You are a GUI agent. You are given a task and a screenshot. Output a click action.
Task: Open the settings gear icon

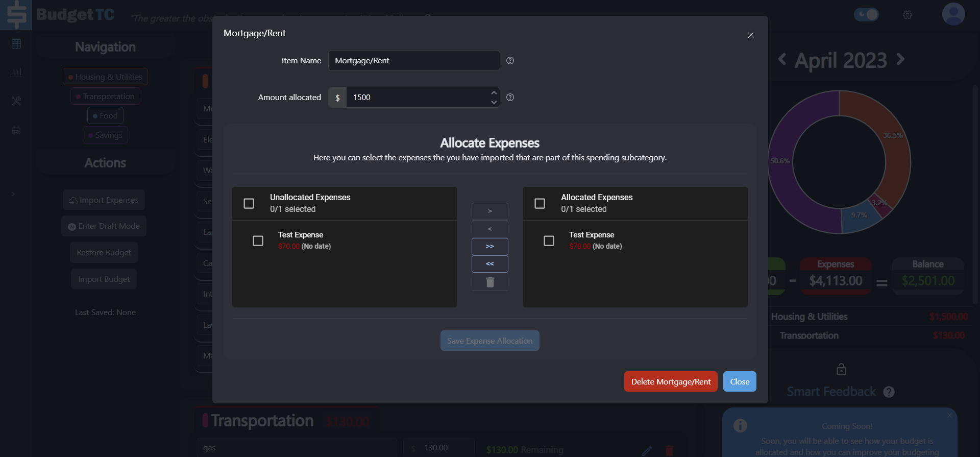(x=907, y=15)
